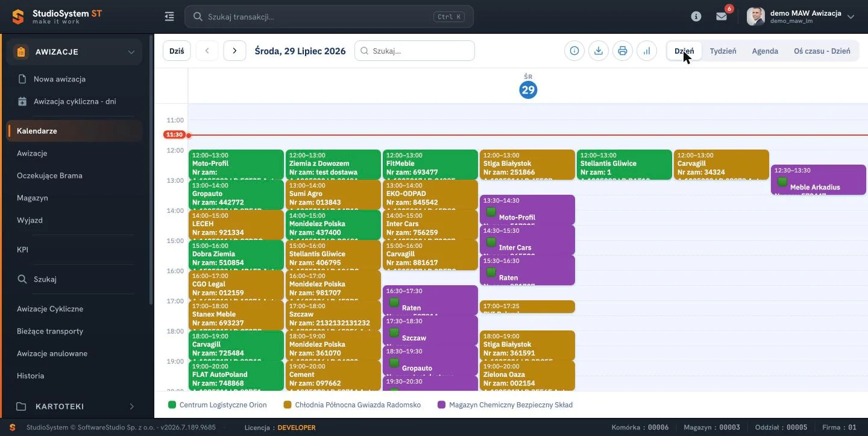Click the calendar Szukaj search box
This screenshot has height=436, width=868.
[x=415, y=51]
